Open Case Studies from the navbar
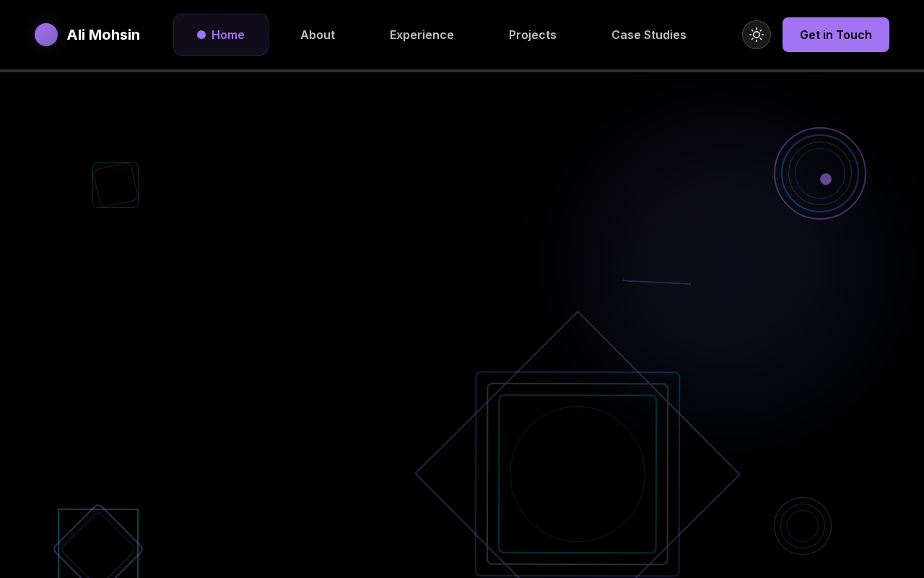Image resolution: width=924 pixels, height=578 pixels. [648, 35]
